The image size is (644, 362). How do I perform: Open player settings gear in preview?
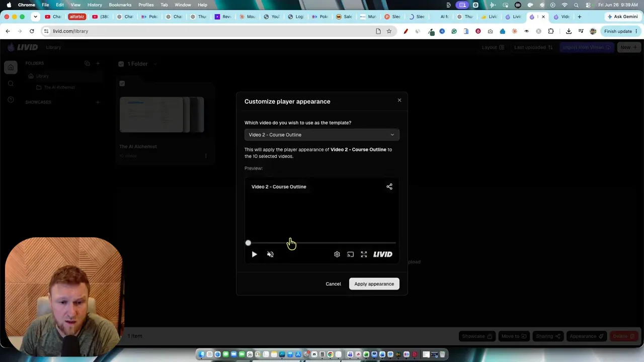coord(337,254)
